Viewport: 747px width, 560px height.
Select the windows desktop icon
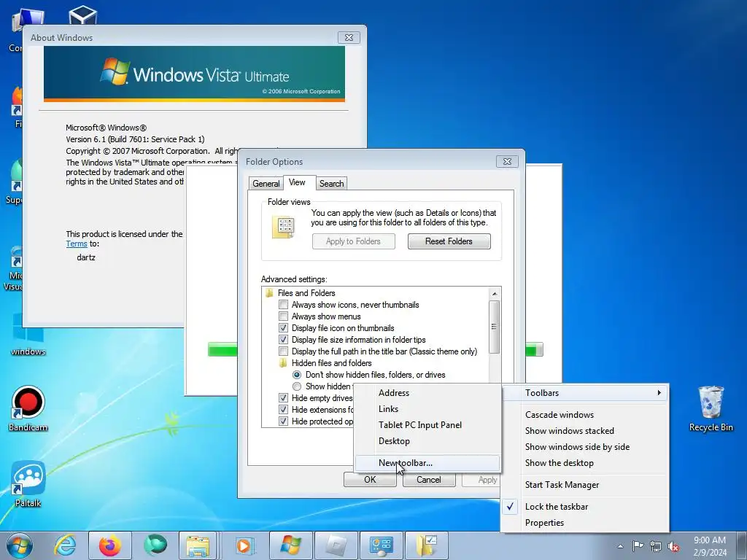28,334
